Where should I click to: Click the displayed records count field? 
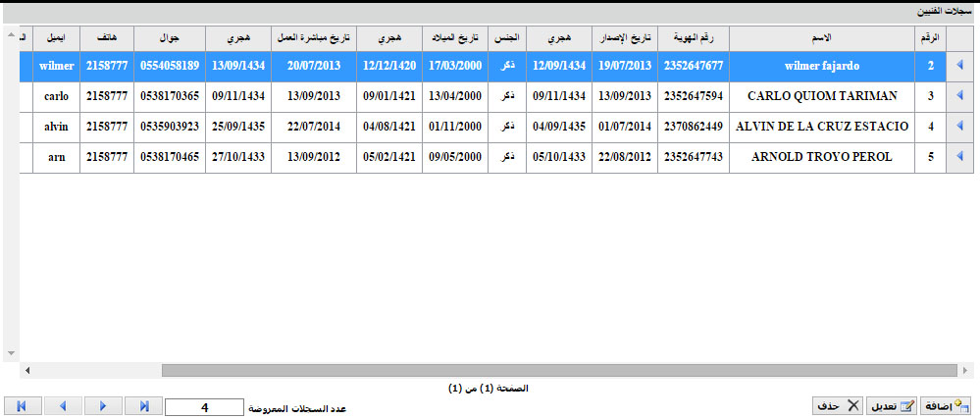coord(204,407)
